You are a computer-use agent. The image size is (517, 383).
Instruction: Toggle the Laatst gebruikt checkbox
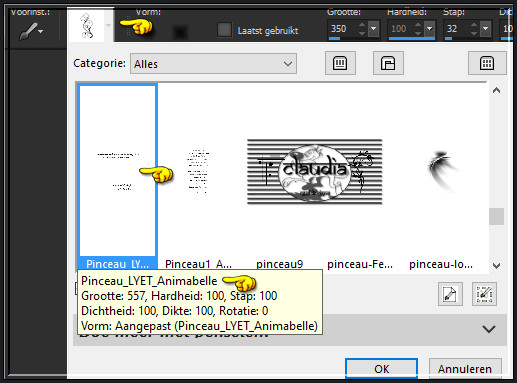click(224, 30)
